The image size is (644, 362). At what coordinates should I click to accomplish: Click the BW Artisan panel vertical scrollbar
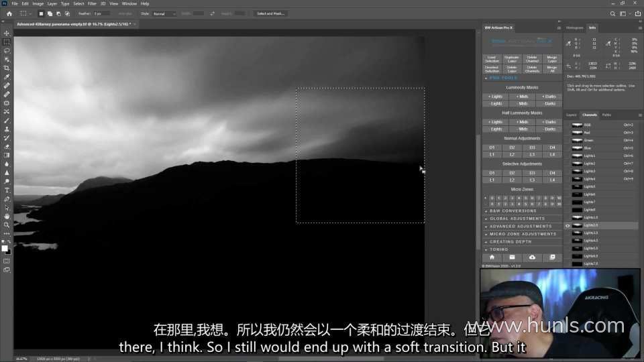(478, 191)
